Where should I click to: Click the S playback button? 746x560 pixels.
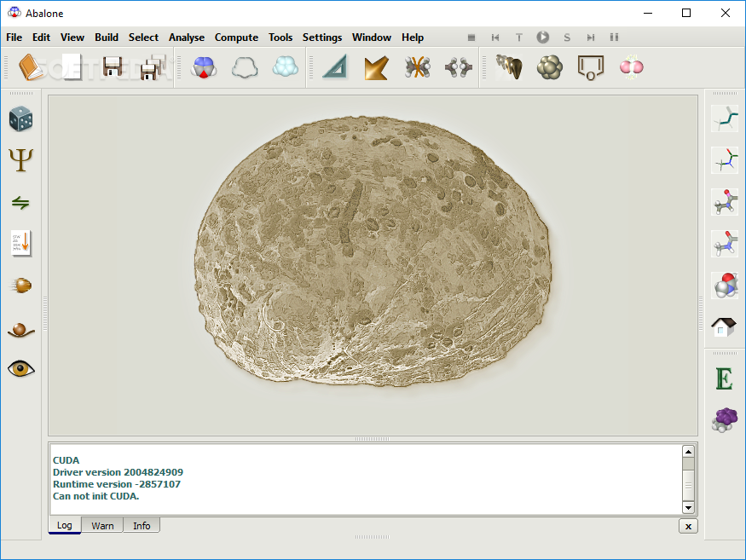click(x=567, y=38)
